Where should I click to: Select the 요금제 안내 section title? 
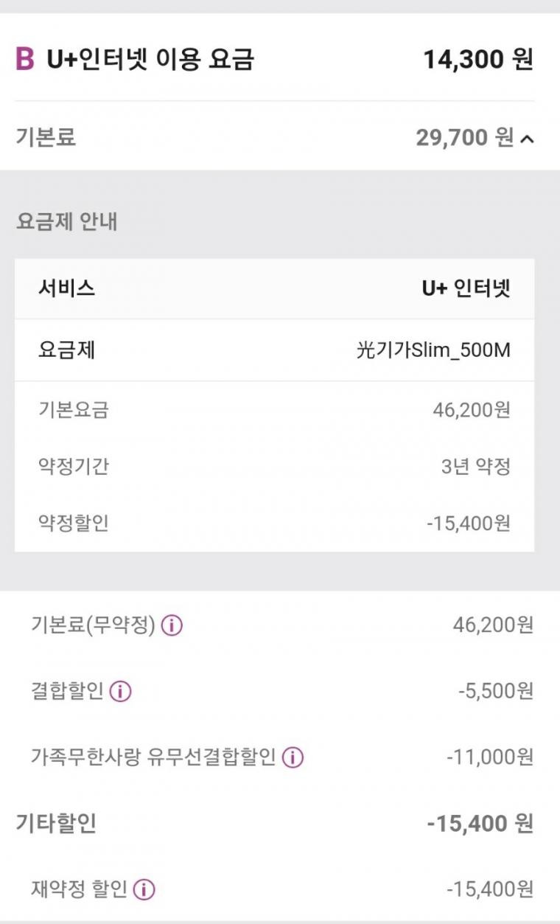67,221
